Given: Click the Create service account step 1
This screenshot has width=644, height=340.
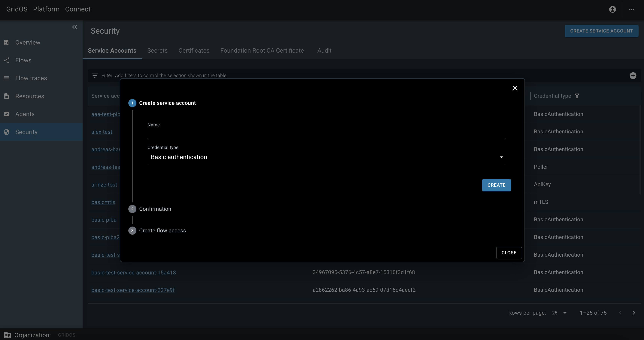Looking at the screenshot, I should 162,103.
